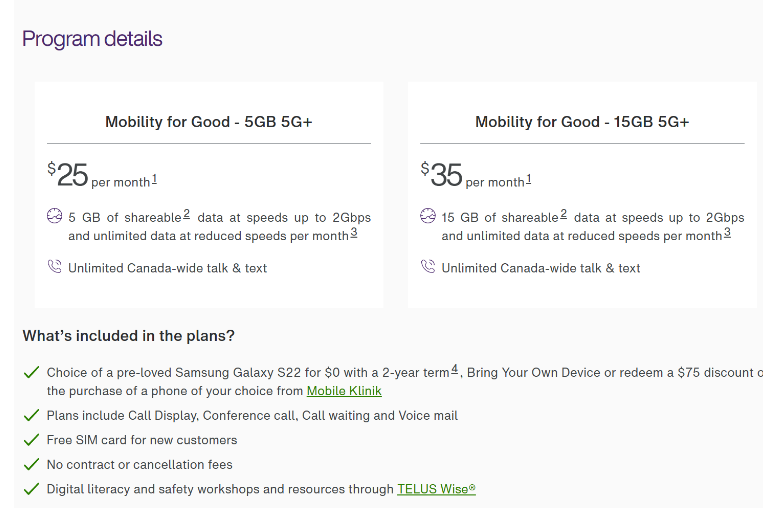Click the data speed icon in 5GB plan

[x=54, y=216]
